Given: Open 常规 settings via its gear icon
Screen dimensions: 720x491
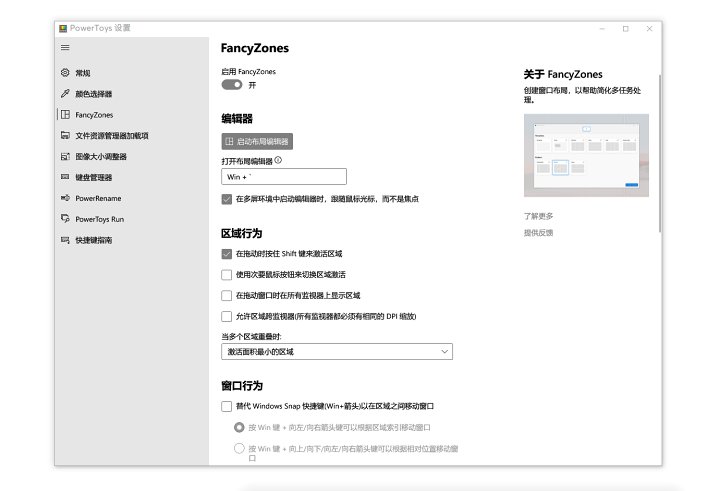Looking at the screenshot, I should [66, 73].
